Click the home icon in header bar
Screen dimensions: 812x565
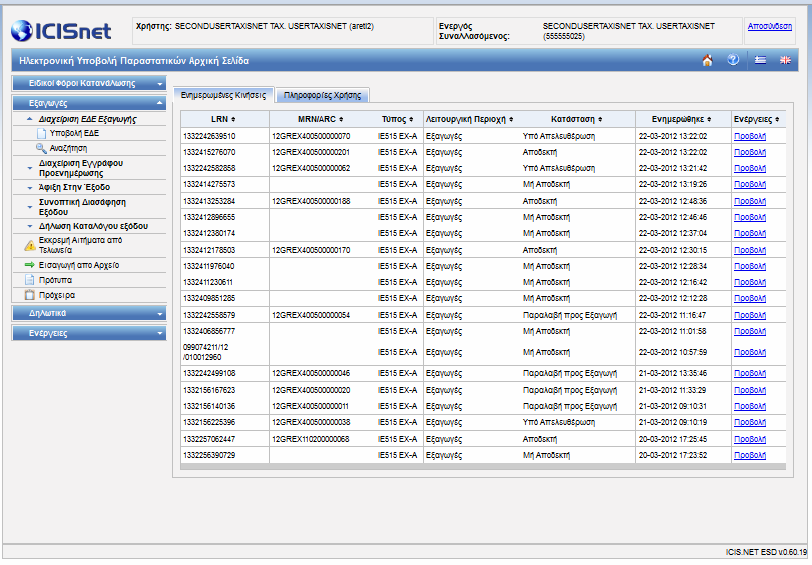pos(707,61)
